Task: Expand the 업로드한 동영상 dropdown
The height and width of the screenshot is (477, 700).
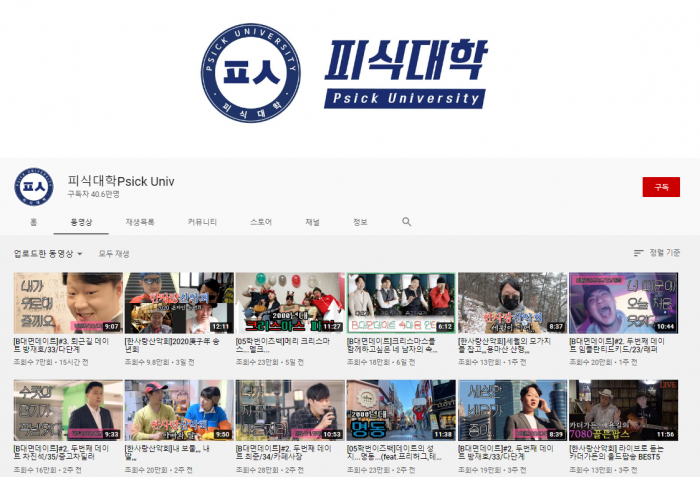Action: [x=48, y=254]
